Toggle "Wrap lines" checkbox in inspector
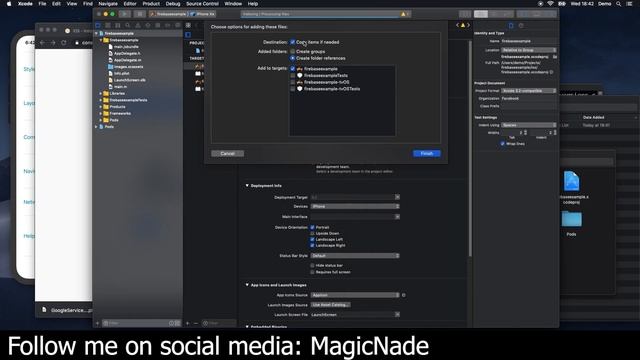This screenshot has width=640, height=360. tap(502, 144)
